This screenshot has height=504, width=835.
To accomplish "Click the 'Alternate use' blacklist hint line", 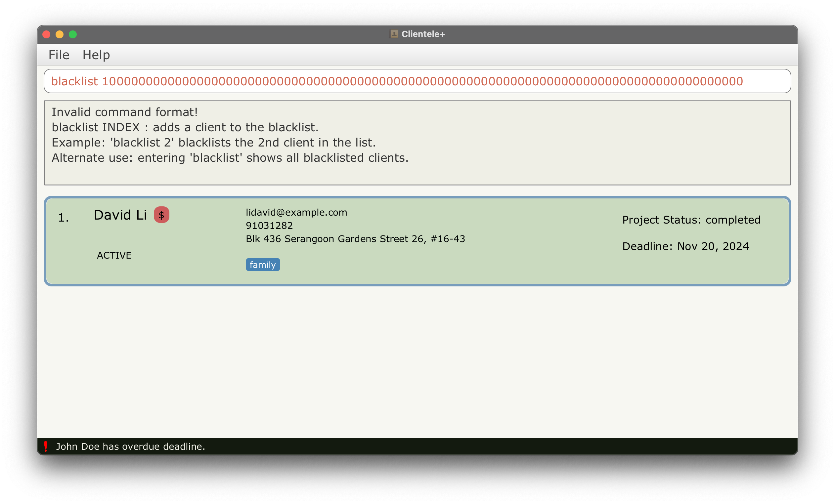I will click(230, 158).
